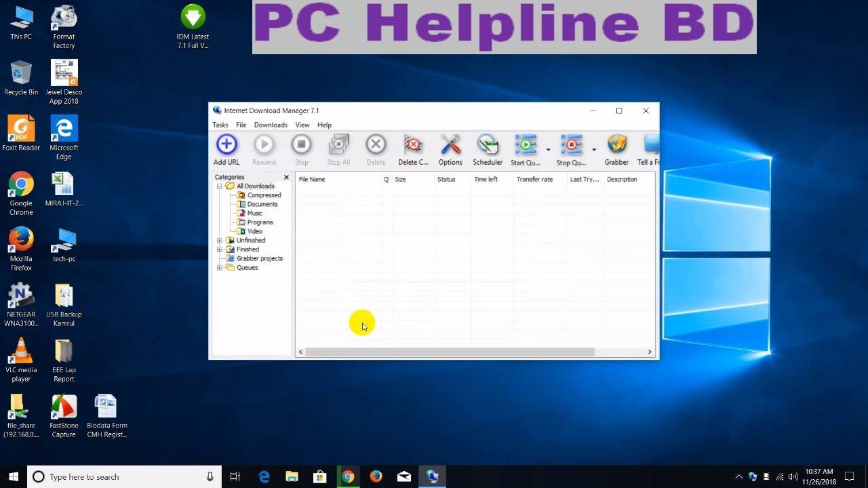Select the Music category

pyautogui.click(x=255, y=213)
